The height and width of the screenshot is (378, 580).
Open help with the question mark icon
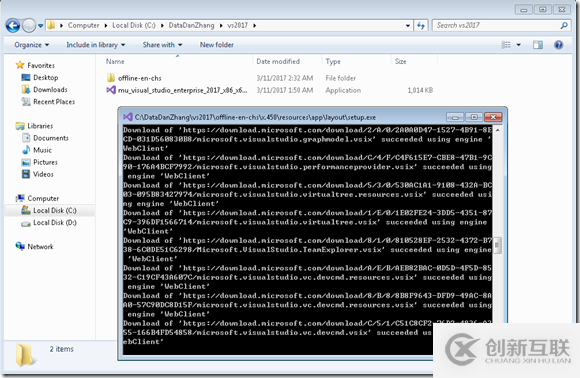[x=559, y=45]
